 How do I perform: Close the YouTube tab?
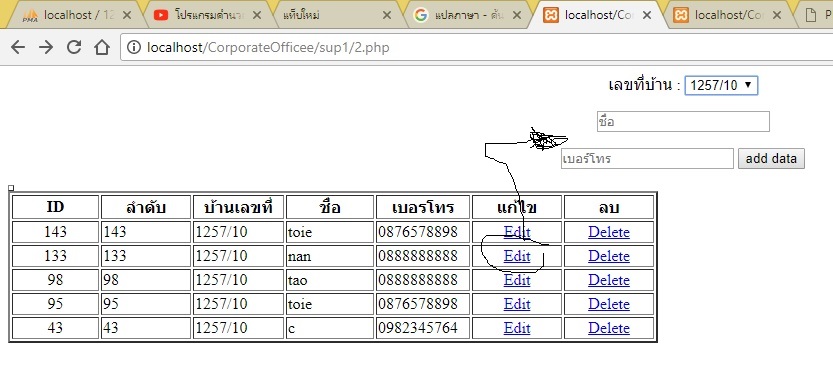coord(257,15)
